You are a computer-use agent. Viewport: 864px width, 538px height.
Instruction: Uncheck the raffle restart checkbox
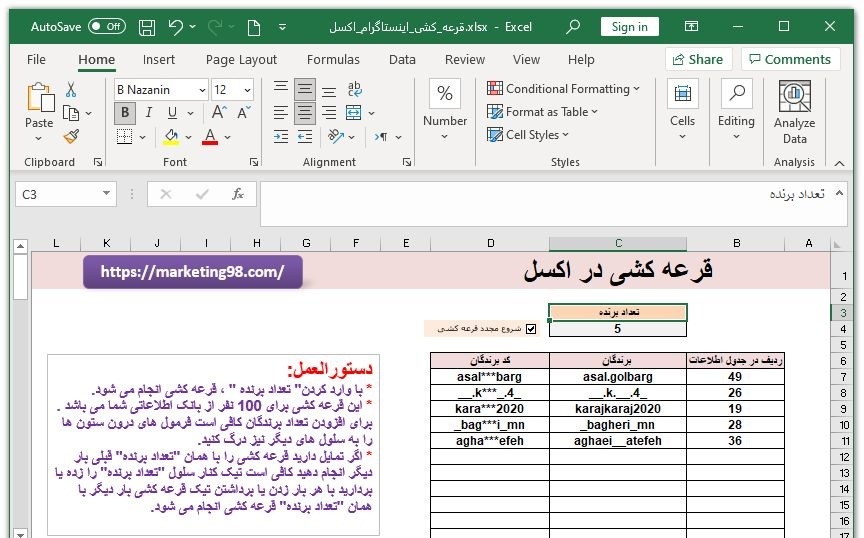pos(531,329)
